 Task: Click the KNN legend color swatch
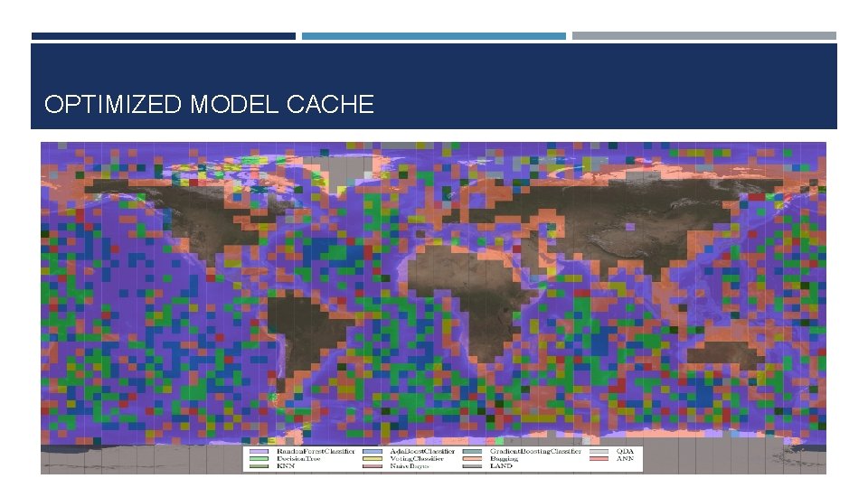259,466
